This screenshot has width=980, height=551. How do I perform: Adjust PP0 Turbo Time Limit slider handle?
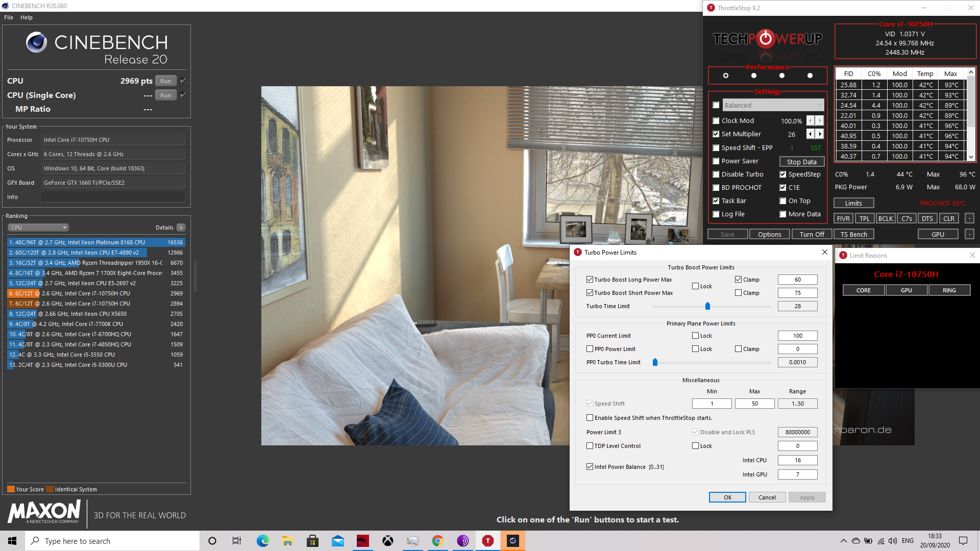(655, 362)
